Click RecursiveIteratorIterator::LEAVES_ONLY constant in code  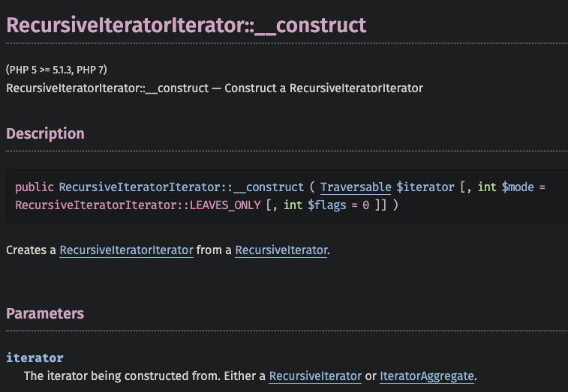(x=138, y=205)
